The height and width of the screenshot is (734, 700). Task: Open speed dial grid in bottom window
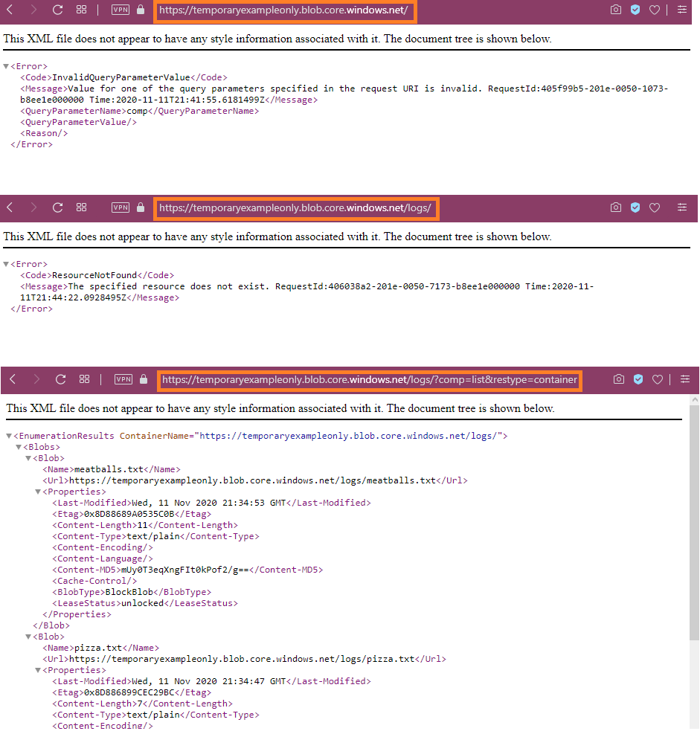(x=84, y=379)
